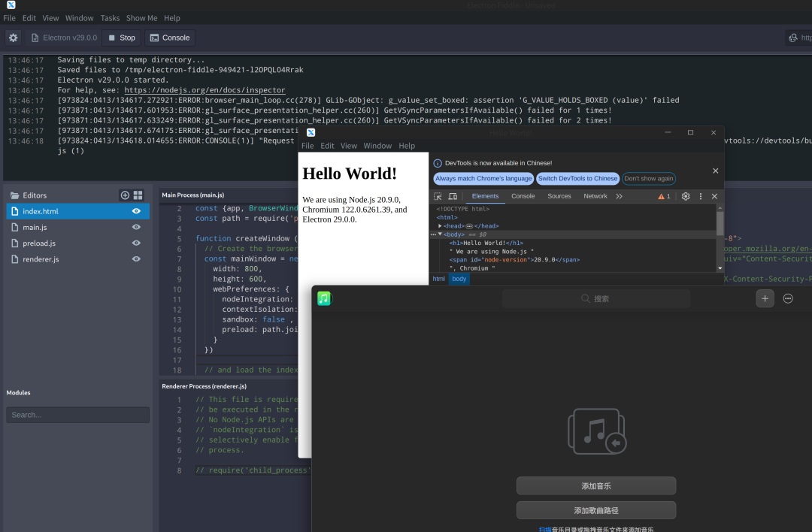Select html breadcrumb in DevTools
Viewport: 812px width, 532px height.
[438, 279]
